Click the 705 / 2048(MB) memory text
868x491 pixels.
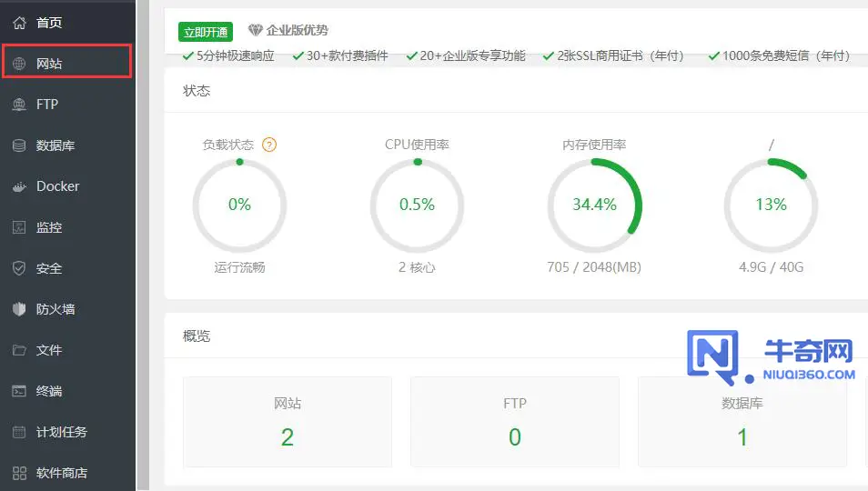tap(594, 267)
